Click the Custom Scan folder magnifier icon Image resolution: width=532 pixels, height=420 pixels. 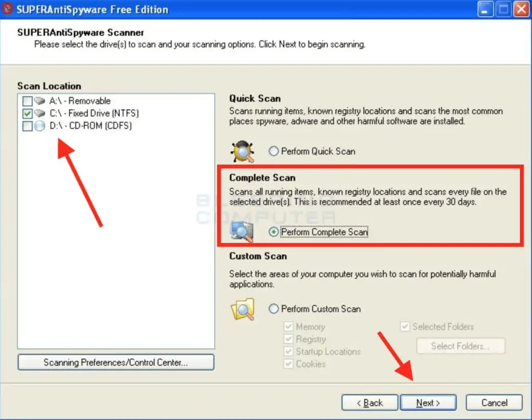(243, 309)
